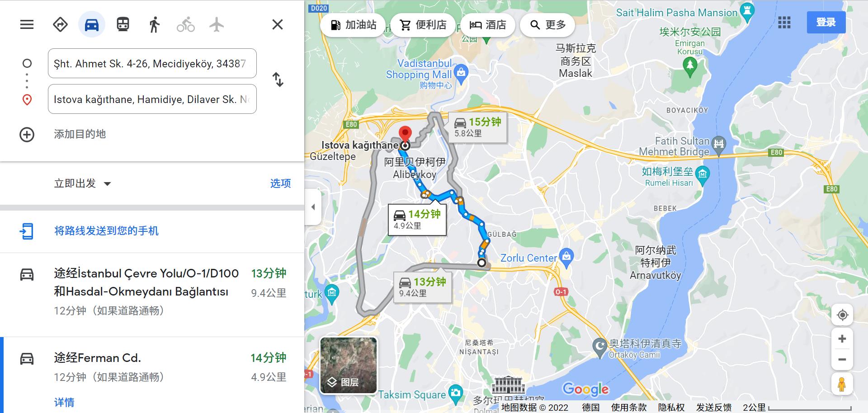
Task: Open the main hamburger menu
Action: [x=27, y=24]
